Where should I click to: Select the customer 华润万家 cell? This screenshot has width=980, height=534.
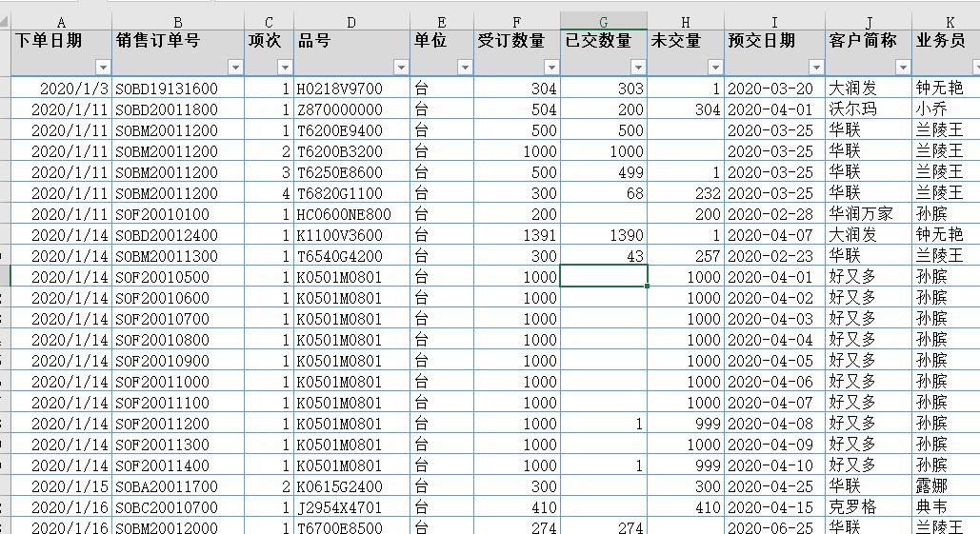(869, 214)
